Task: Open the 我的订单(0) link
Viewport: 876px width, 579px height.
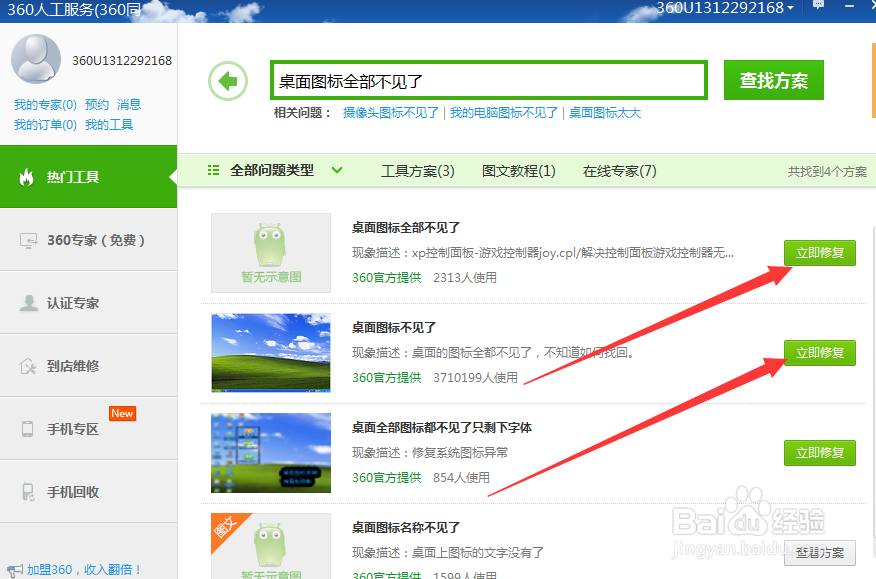Action: pos(45,125)
